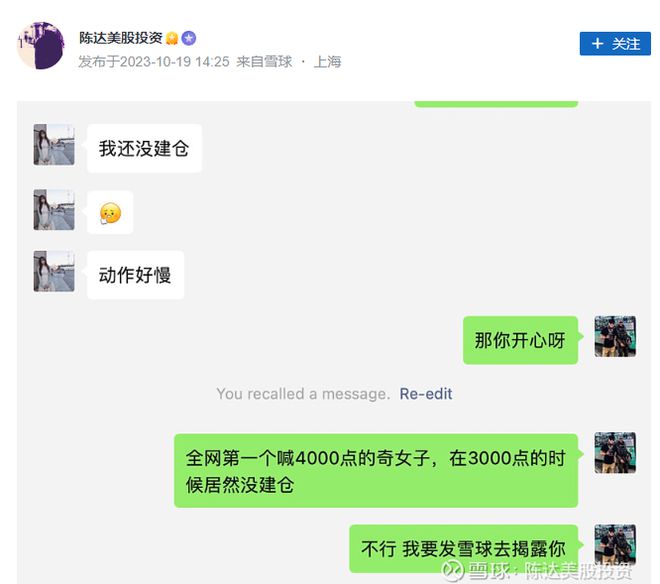660x584 pixels.
Task: Click avatar next to 那你开心呀 message
Action: (x=615, y=336)
